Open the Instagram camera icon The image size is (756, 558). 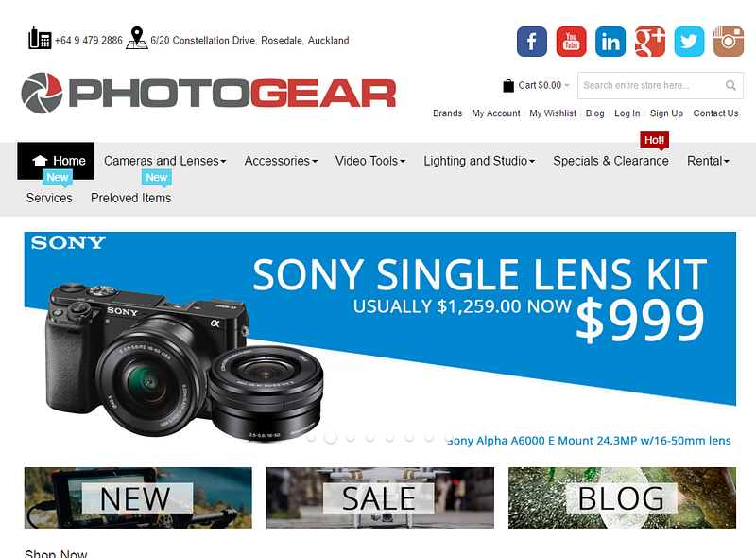(729, 42)
